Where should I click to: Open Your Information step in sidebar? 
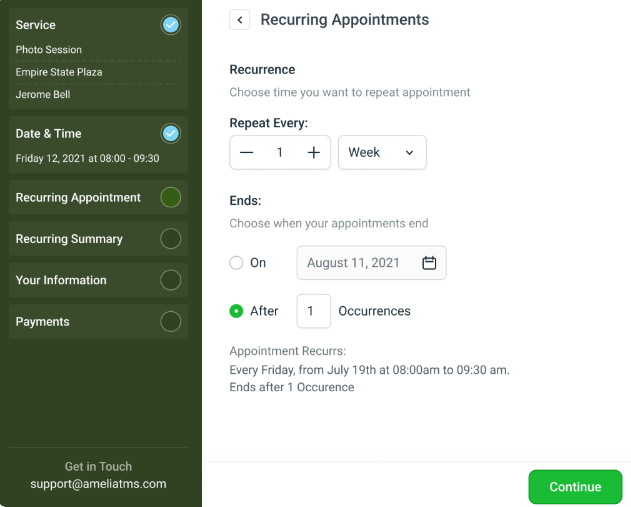pos(61,280)
